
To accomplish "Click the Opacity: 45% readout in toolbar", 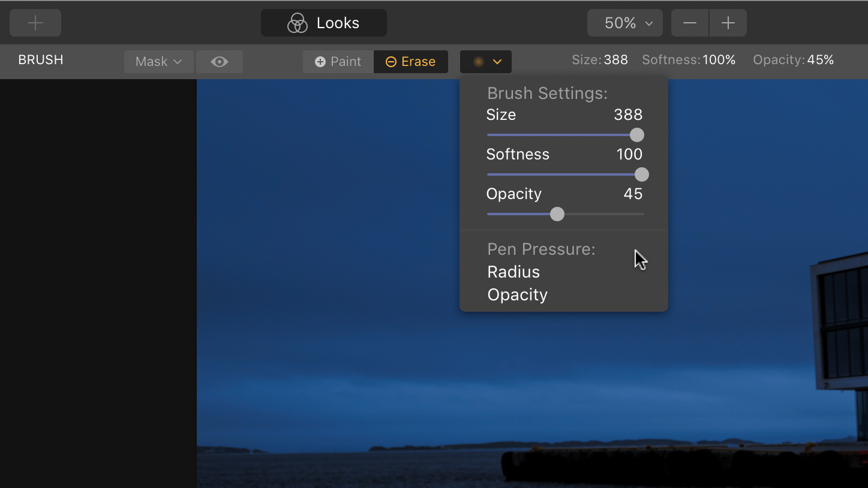I will coord(794,60).
